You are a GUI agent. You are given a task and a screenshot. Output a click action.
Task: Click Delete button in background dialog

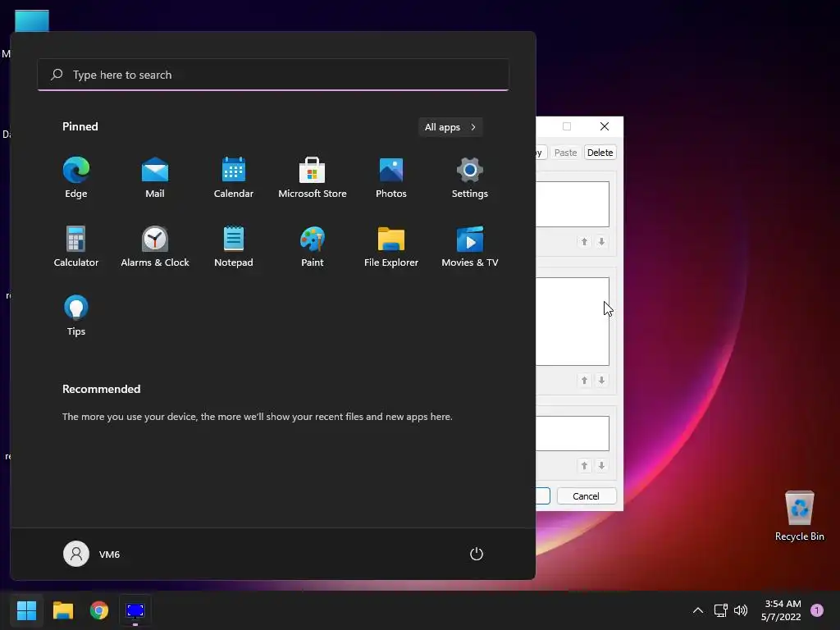[600, 153]
